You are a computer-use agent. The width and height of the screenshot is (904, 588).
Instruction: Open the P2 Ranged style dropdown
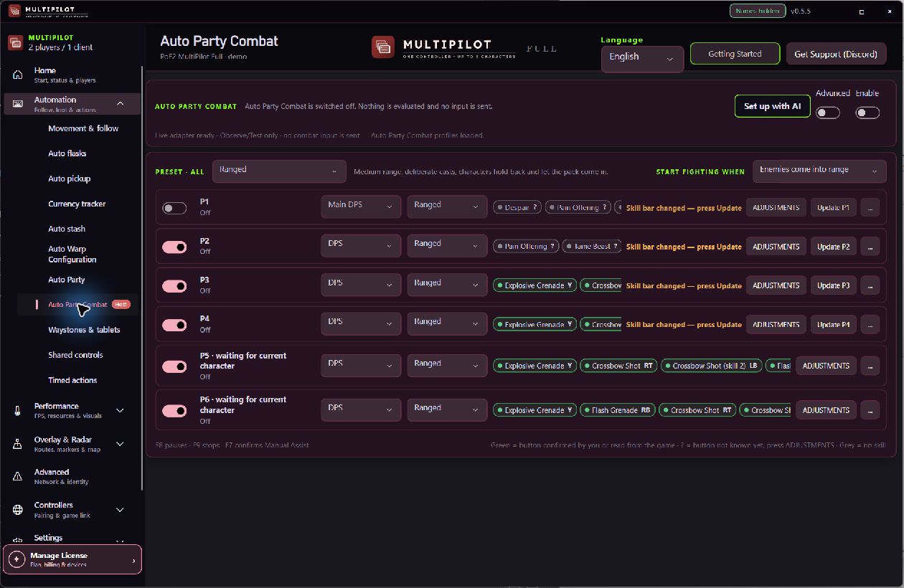tap(447, 246)
